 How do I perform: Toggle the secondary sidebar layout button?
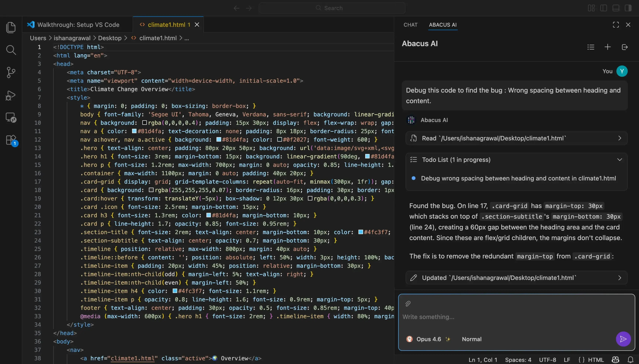coord(628,8)
